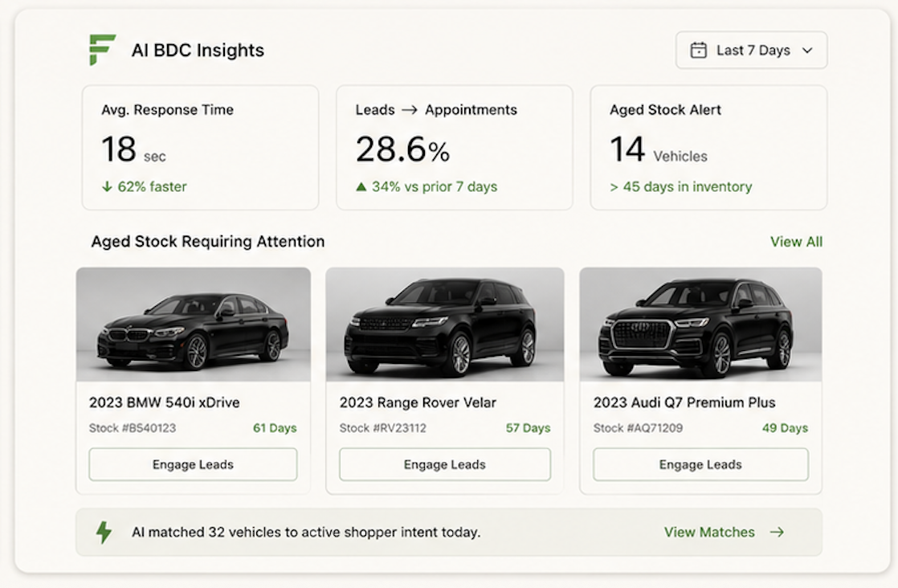Click the arrow beside View Matches
Image resolution: width=898 pixels, height=588 pixels.
[777, 532]
